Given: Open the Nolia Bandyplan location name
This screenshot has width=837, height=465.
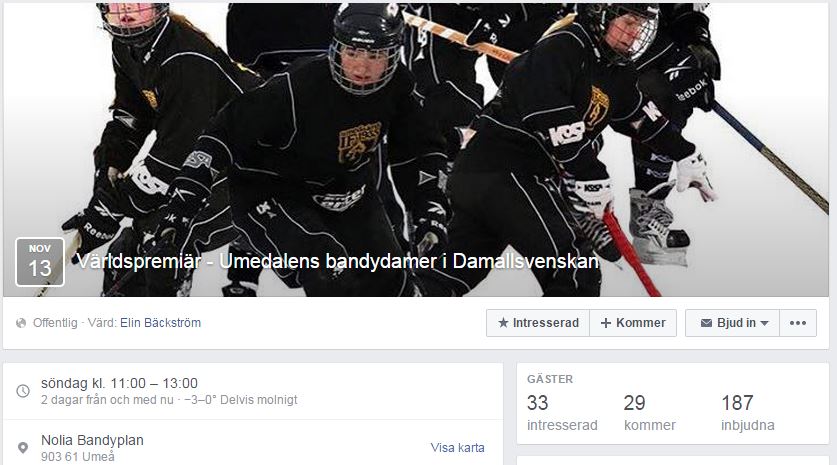Looking at the screenshot, I should [92, 440].
